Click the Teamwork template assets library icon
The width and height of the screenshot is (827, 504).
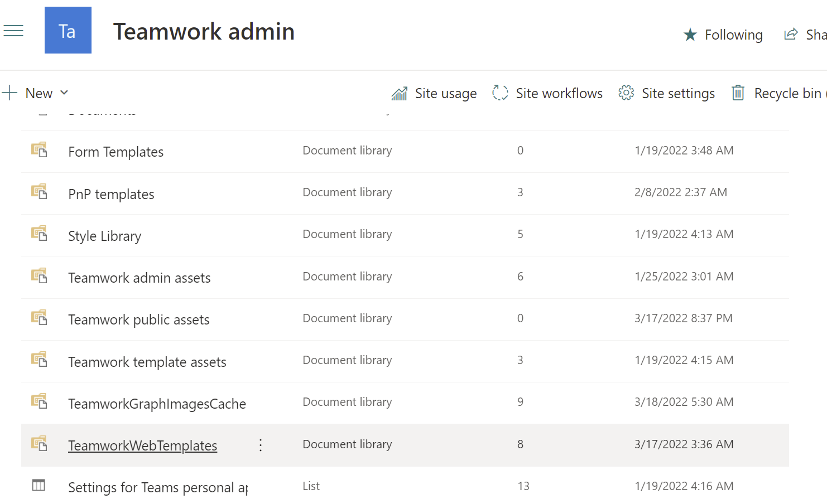point(39,360)
